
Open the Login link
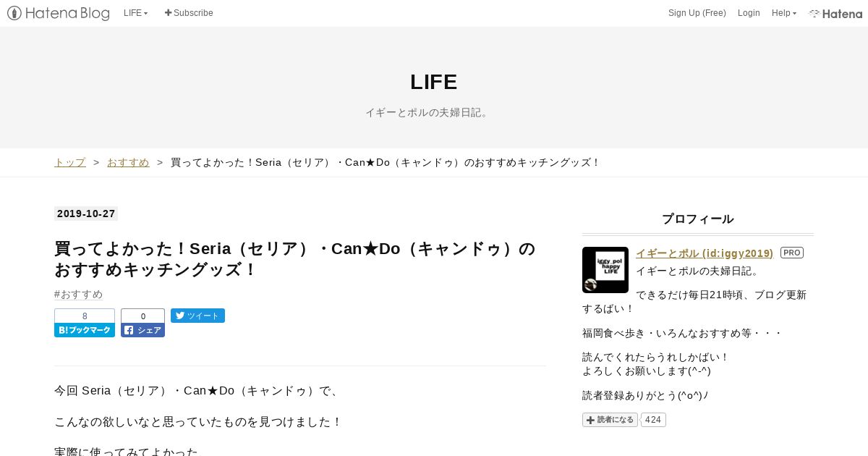coord(749,13)
